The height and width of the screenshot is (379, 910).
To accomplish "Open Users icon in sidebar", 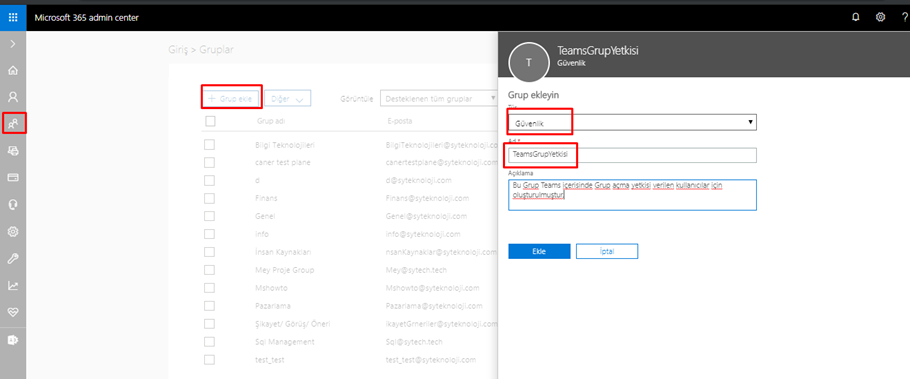I will (x=13, y=96).
